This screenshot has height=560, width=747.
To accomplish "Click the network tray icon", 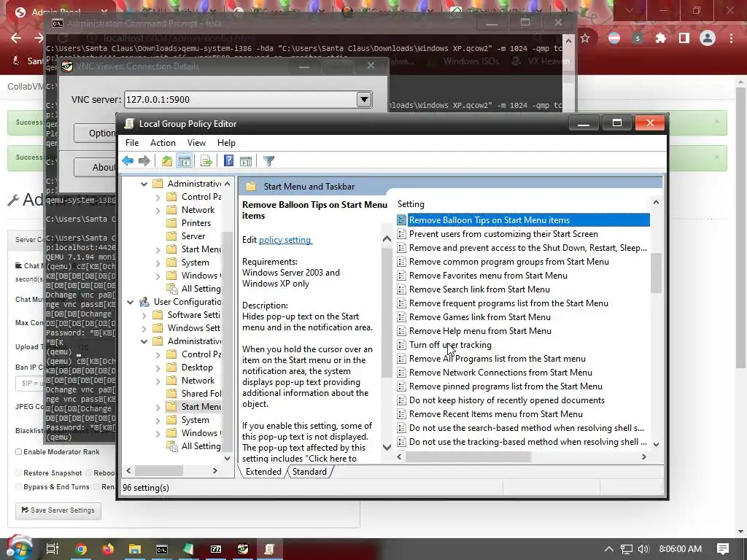I will 626,549.
